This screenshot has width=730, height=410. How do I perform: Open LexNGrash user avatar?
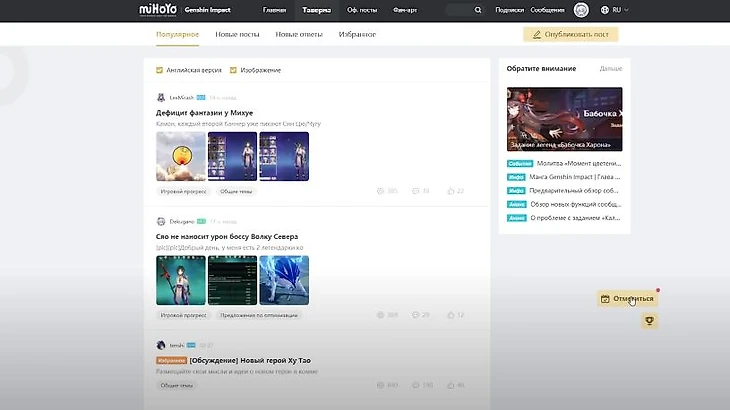[161, 98]
